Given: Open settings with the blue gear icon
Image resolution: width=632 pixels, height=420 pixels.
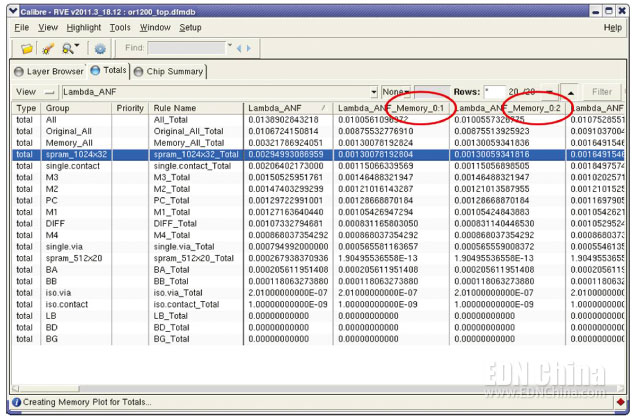Looking at the screenshot, I should click(100, 49).
